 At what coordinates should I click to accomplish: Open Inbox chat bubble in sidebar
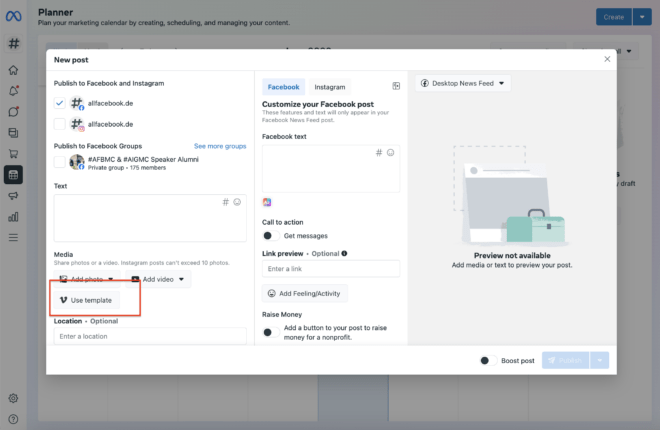tap(13, 112)
